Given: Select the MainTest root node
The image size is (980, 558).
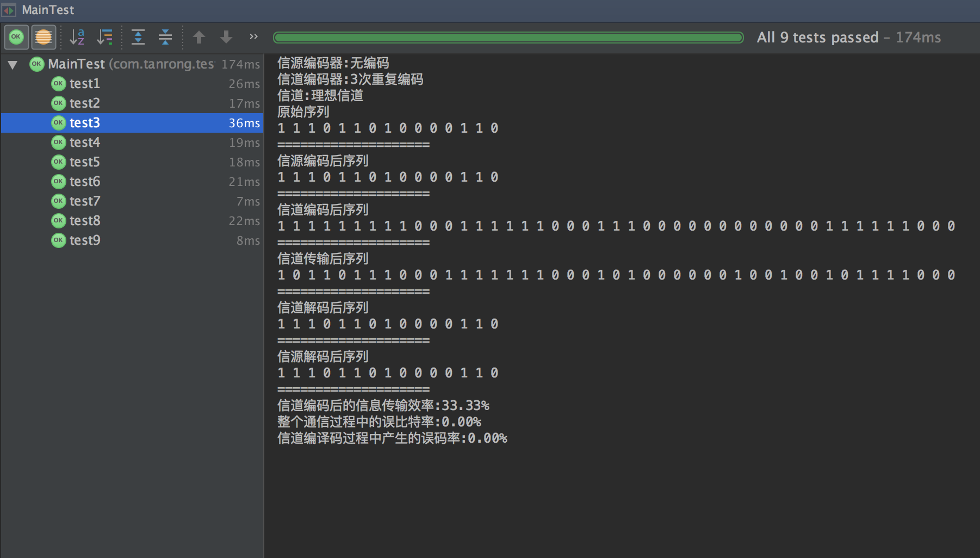Looking at the screenshot, I should 132,64.
